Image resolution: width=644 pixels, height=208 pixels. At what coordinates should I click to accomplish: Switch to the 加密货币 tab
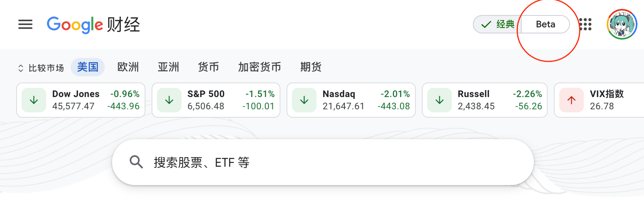click(259, 67)
